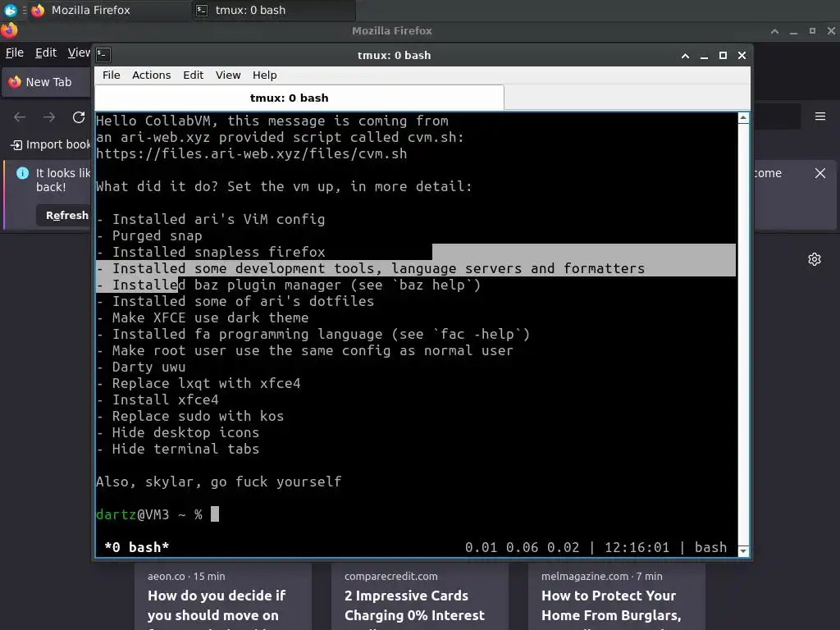
Task: Dismiss the Firefox notification bar X
Action: (820, 173)
